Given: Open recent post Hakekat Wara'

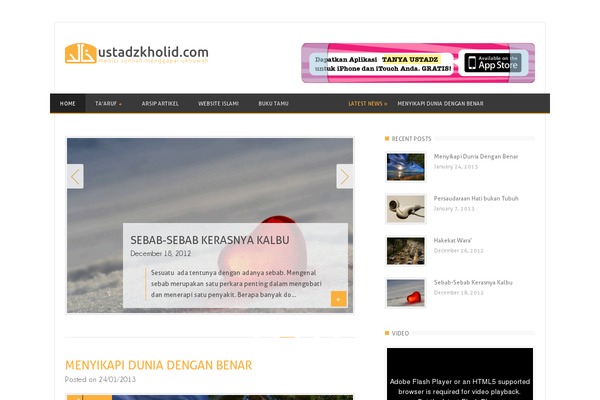Looking at the screenshot, I should [453, 240].
